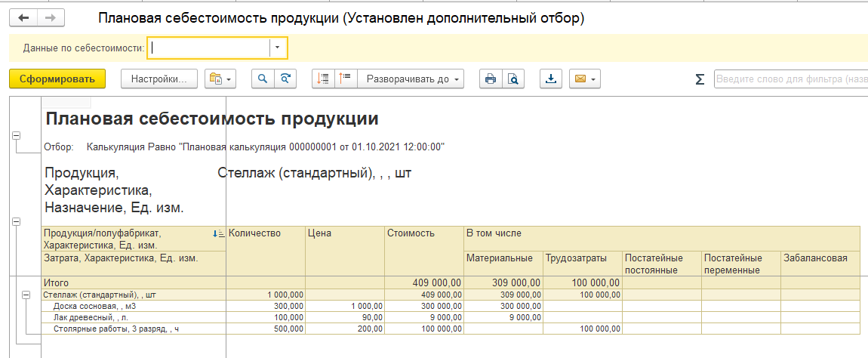Click the back navigation arrow
This screenshot has height=358, width=868.
coord(23,17)
